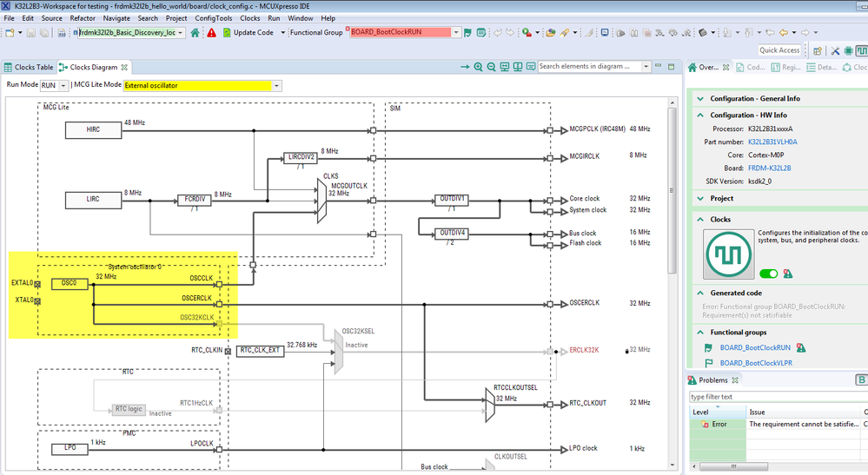Open the Run Mode RUN dropdown

54,86
